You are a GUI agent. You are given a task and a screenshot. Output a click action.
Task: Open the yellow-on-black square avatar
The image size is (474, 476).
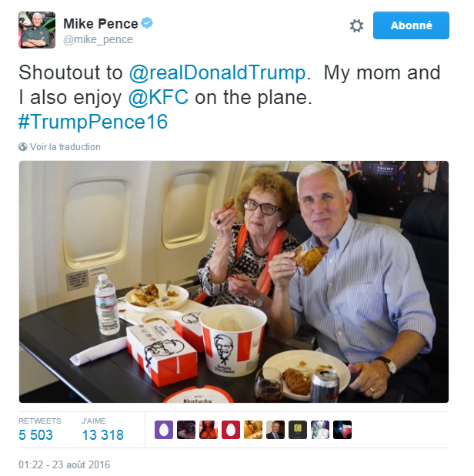pos(298,430)
